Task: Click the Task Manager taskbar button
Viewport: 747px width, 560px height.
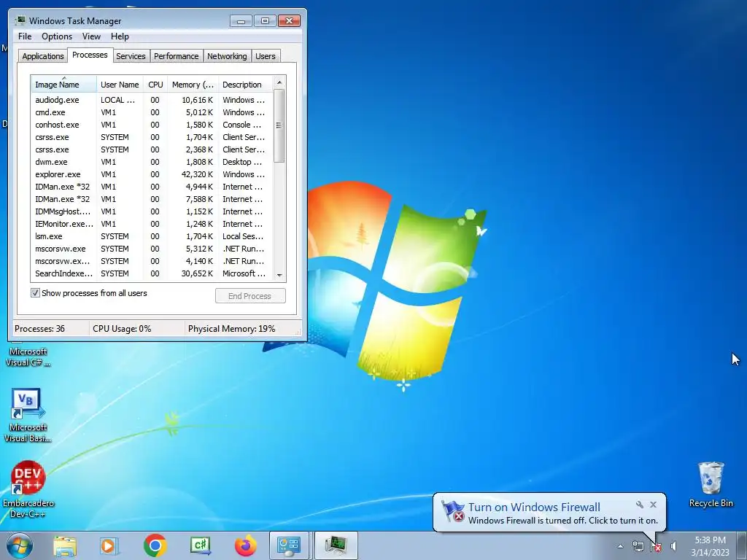Action: point(336,545)
